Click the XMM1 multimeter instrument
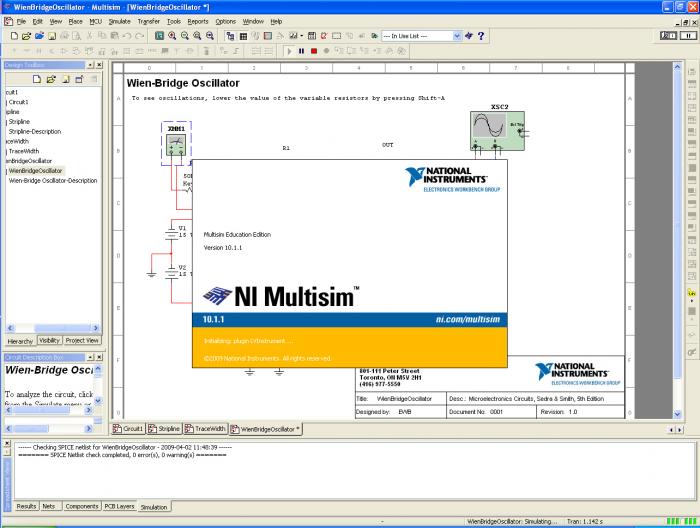Image resolution: width=700 pixels, height=528 pixels. [176, 145]
